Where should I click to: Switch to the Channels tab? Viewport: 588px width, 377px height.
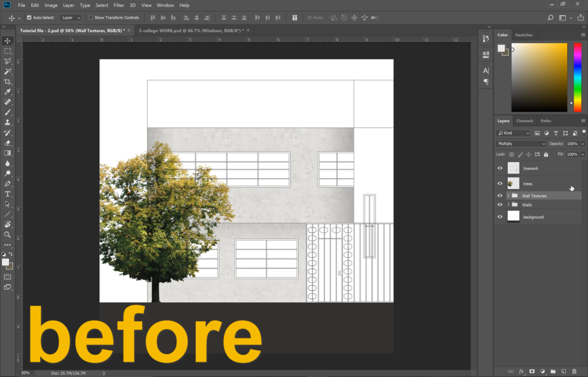coord(524,121)
